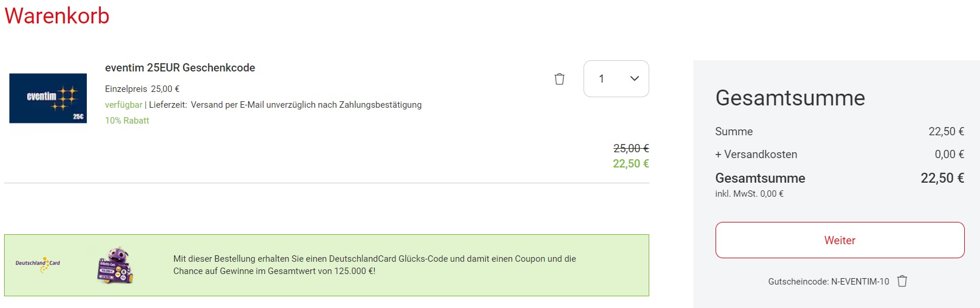980x308 pixels.
Task: Click the chevron arrow in quantity selector
Action: tap(634, 78)
